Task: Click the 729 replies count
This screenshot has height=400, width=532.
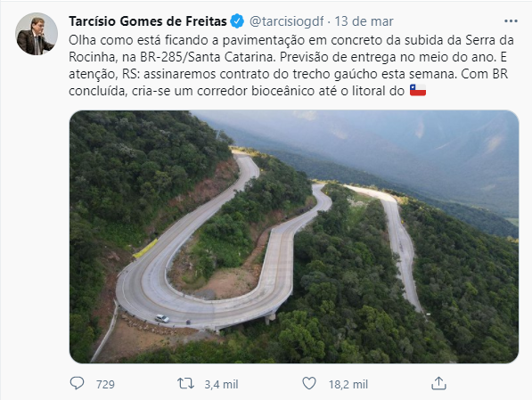Action: tap(105, 384)
